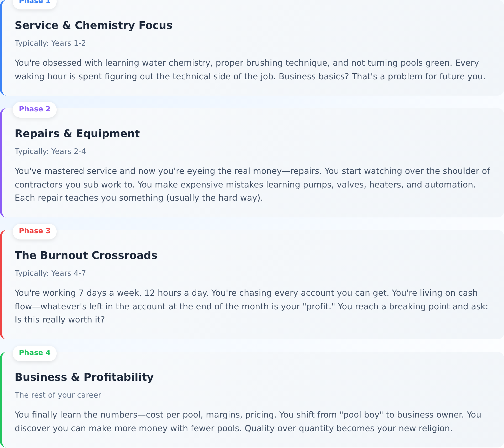The image size is (504, 448).
Task: Click the Business & Profitability heading
Action: [x=84, y=377]
